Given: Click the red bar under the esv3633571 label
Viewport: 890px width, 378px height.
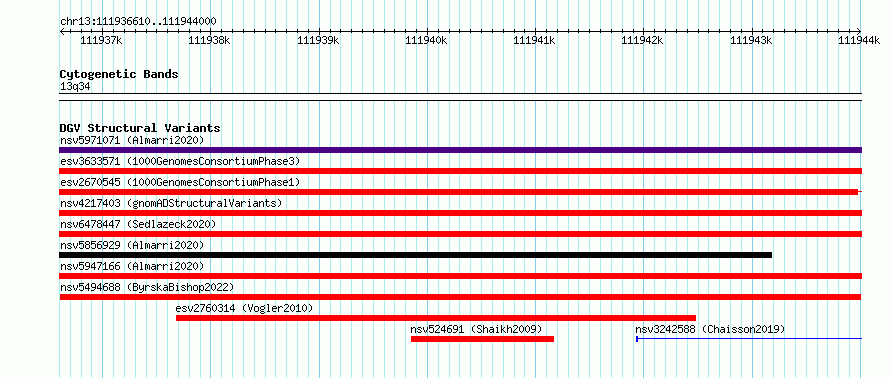Looking at the screenshot, I should point(460,171).
